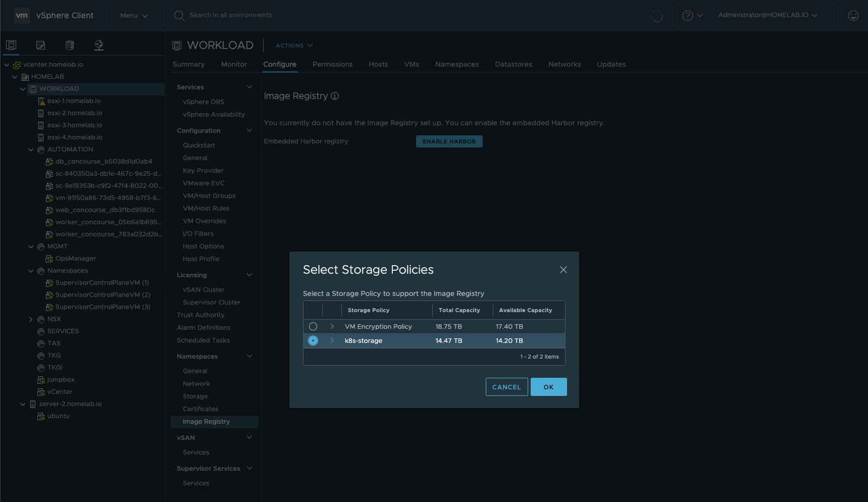Expand the NSX resource pool

click(x=31, y=319)
